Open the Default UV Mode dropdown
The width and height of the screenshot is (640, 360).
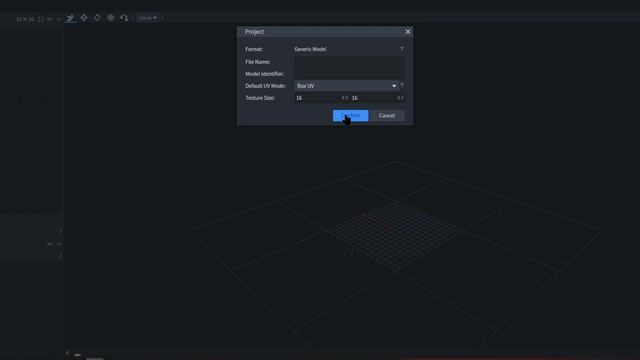coord(346,86)
